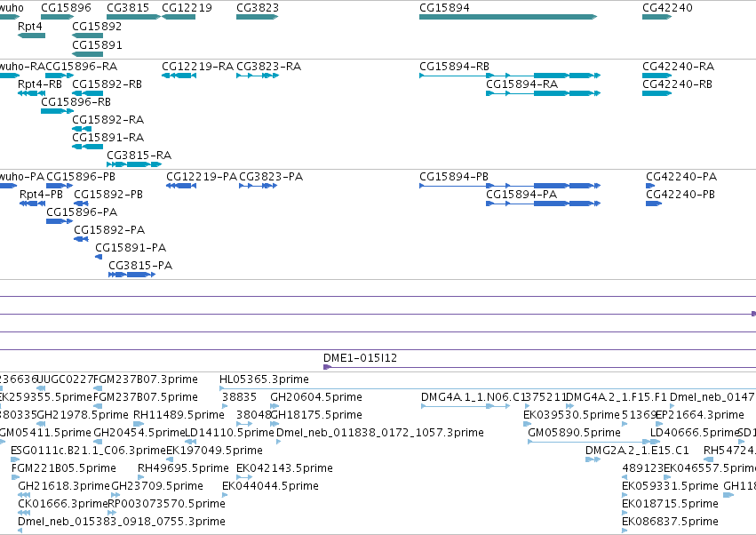Click the EK059331.5prime EST label
The height and width of the screenshot is (535, 756).
[670, 486]
